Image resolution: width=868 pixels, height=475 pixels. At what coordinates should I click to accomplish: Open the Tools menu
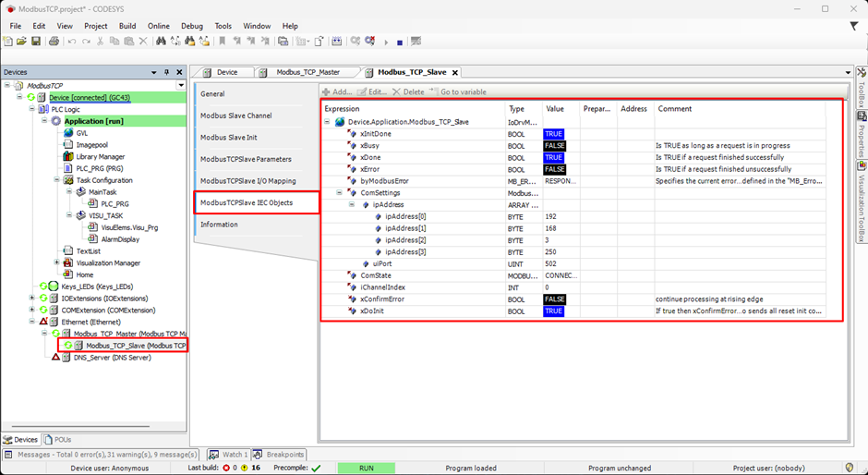coord(223,26)
